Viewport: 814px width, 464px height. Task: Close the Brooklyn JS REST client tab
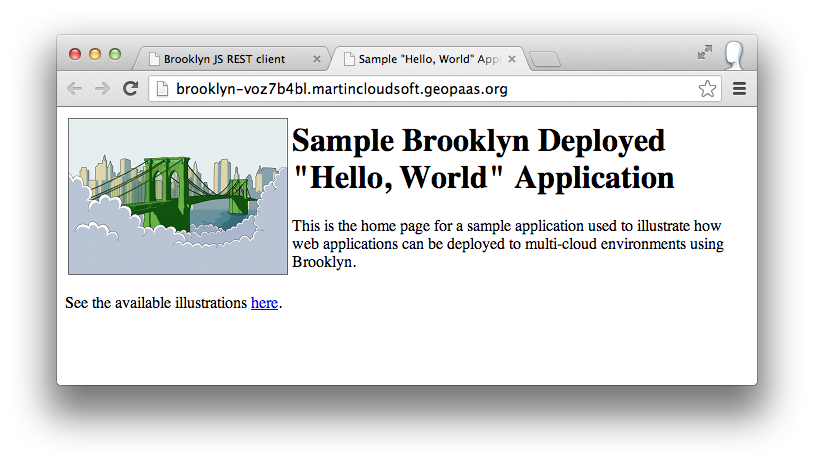317,59
